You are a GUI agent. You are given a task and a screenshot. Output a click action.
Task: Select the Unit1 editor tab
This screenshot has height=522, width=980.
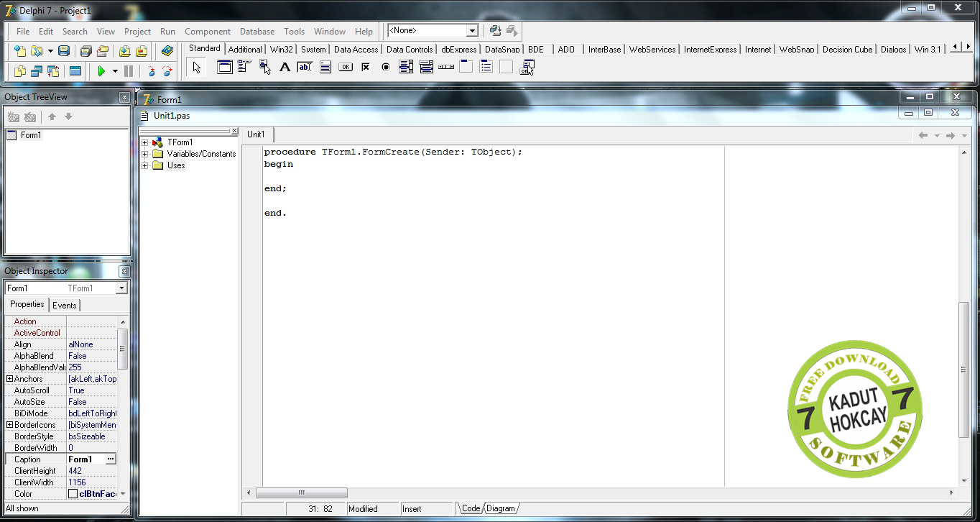pos(256,134)
